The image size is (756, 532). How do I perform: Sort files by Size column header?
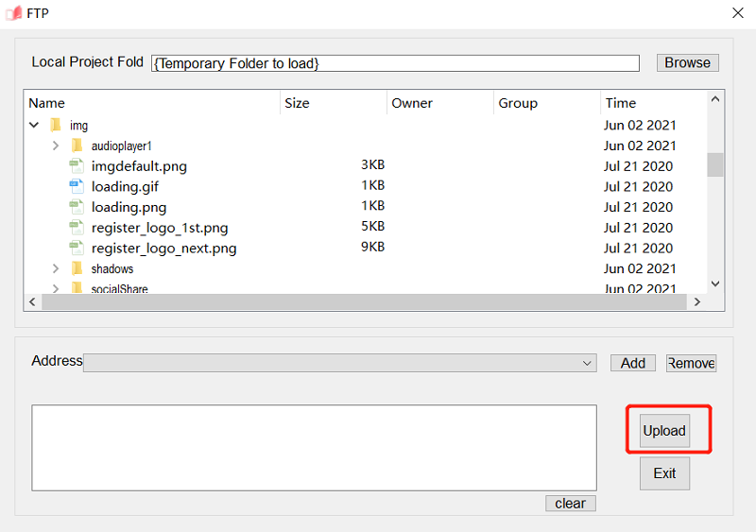click(333, 103)
